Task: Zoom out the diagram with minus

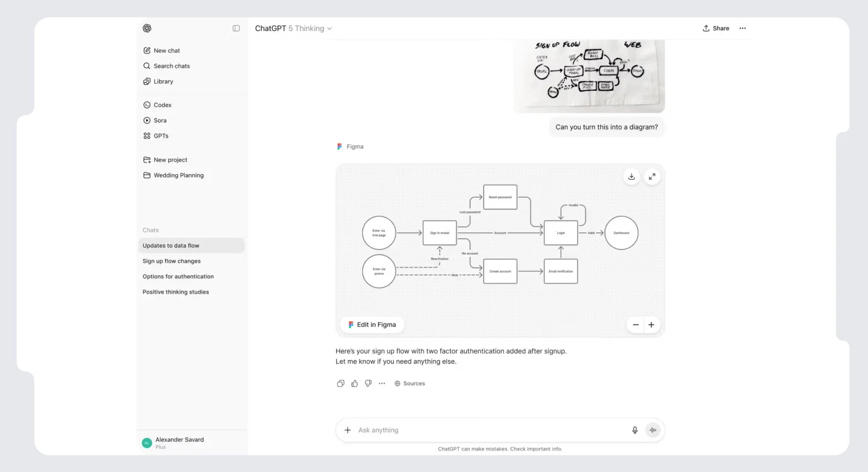Action: tap(635, 325)
